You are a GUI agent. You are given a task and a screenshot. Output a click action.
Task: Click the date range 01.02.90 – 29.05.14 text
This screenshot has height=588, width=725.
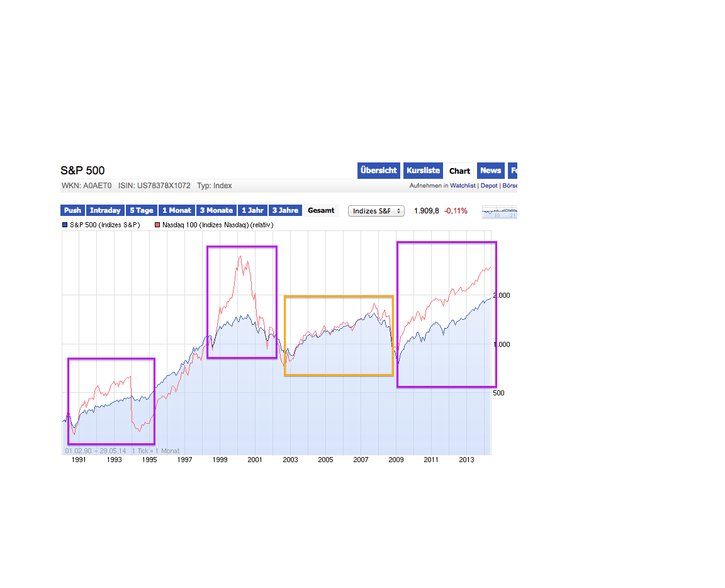tap(96, 451)
